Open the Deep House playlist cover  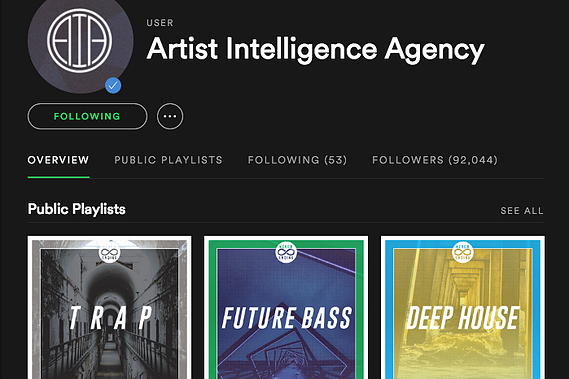(463, 307)
